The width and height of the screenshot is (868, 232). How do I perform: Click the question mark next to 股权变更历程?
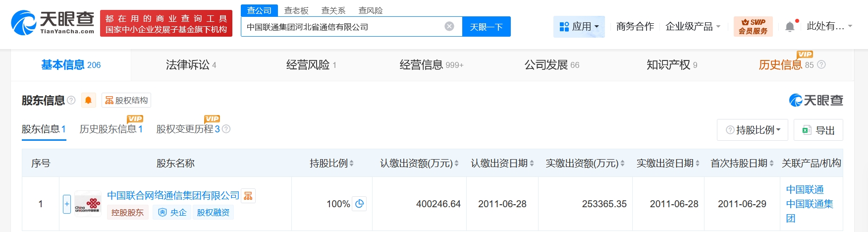click(226, 129)
